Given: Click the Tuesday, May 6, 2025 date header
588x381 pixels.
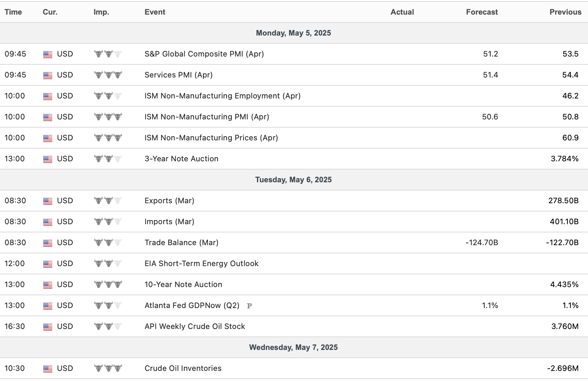Looking at the screenshot, I should click(x=293, y=180).
